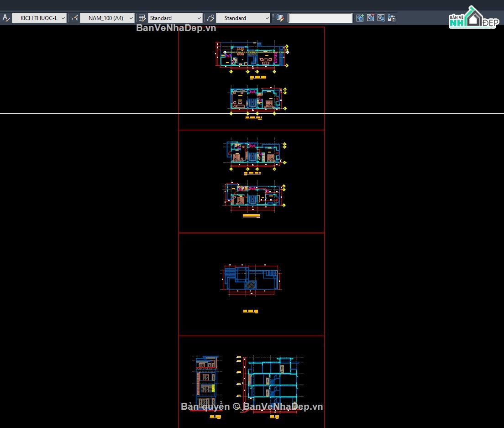Viewport: 504px width, 428px height.
Task: Open the table style Standard dropdown
Action: click(x=175, y=18)
